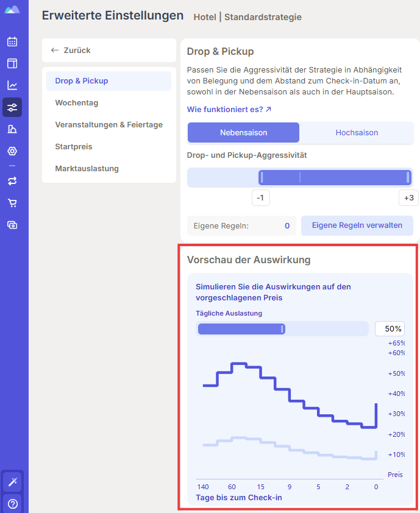420x513 pixels.
Task: Select the Drop & Pickup menu item
Action: point(109,81)
